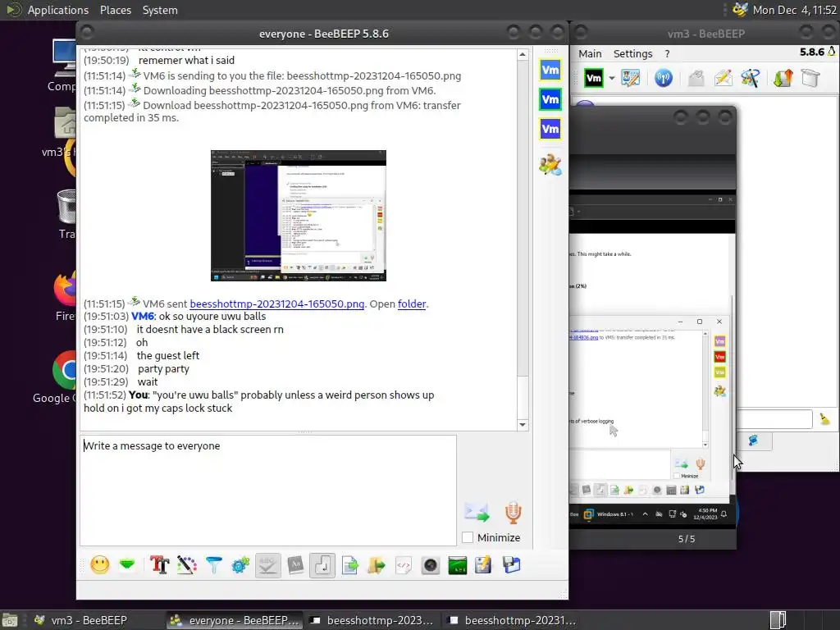Image resolution: width=840 pixels, height=630 pixels.
Task: Open the Places menu
Action: (x=115, y=10)
